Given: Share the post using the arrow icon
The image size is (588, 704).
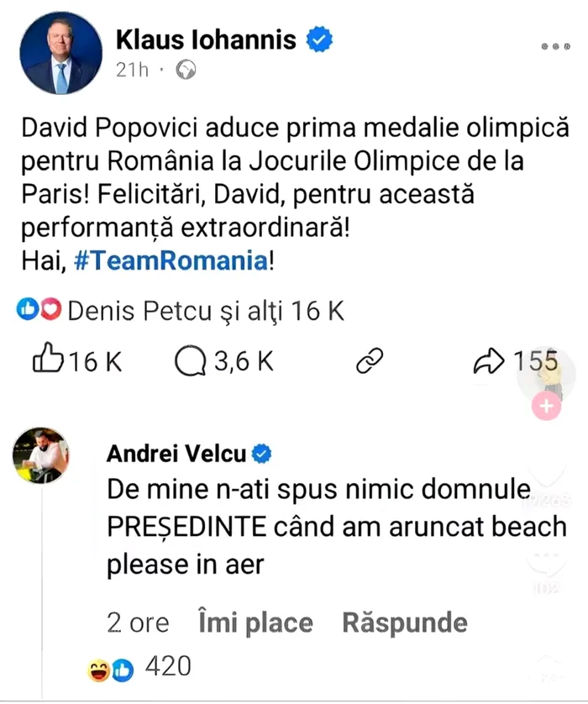Looking at the screenshot, I should click(488, 361).
